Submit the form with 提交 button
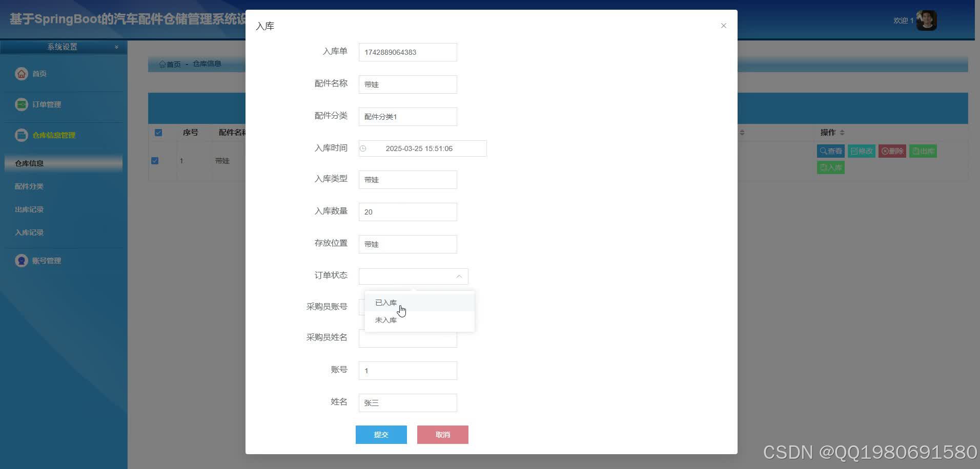 (x=381, y=434)
